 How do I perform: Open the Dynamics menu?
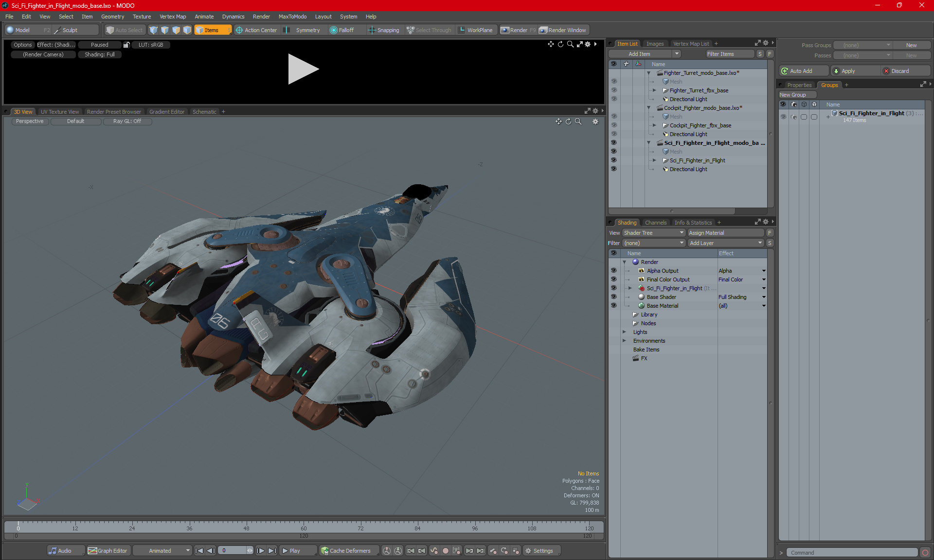233,17
